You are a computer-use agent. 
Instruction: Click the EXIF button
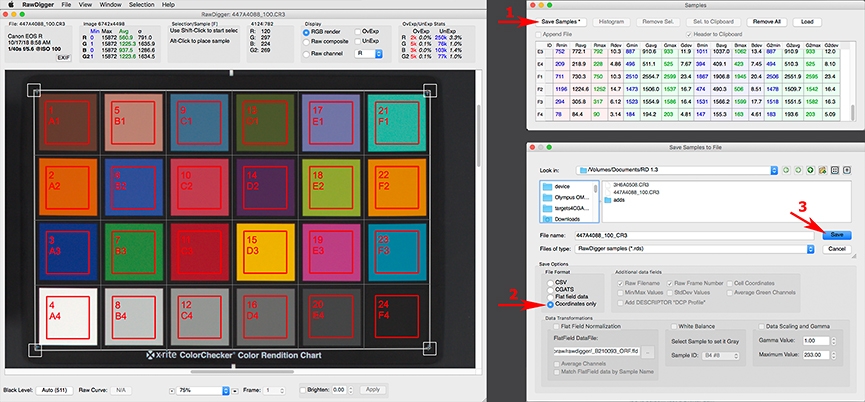pyautogui.click(x=64, y=58)
